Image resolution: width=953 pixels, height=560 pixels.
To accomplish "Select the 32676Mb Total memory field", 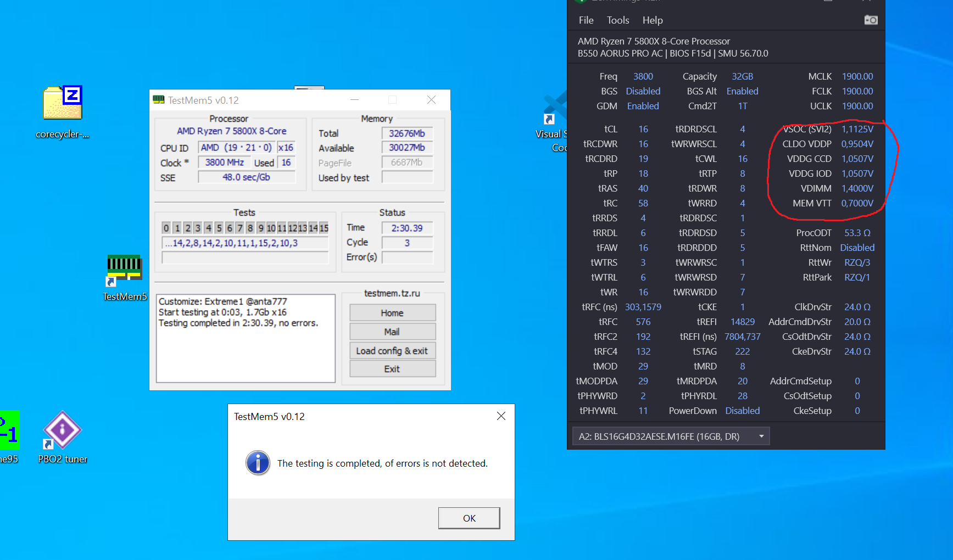I will (407, 133).
